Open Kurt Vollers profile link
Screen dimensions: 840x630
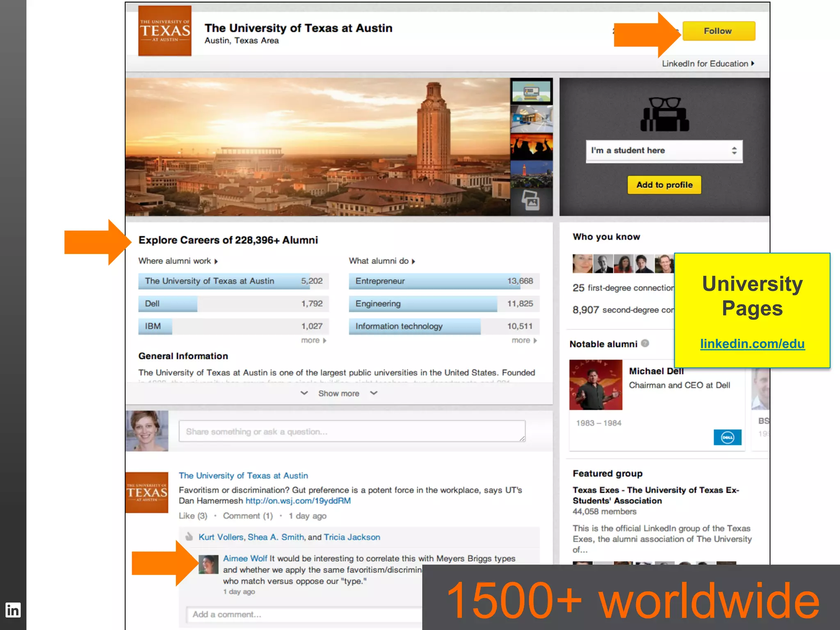point(221,537)
